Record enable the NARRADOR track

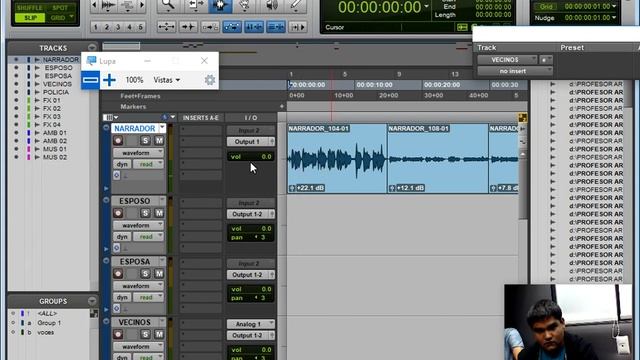tap(118, 140)
